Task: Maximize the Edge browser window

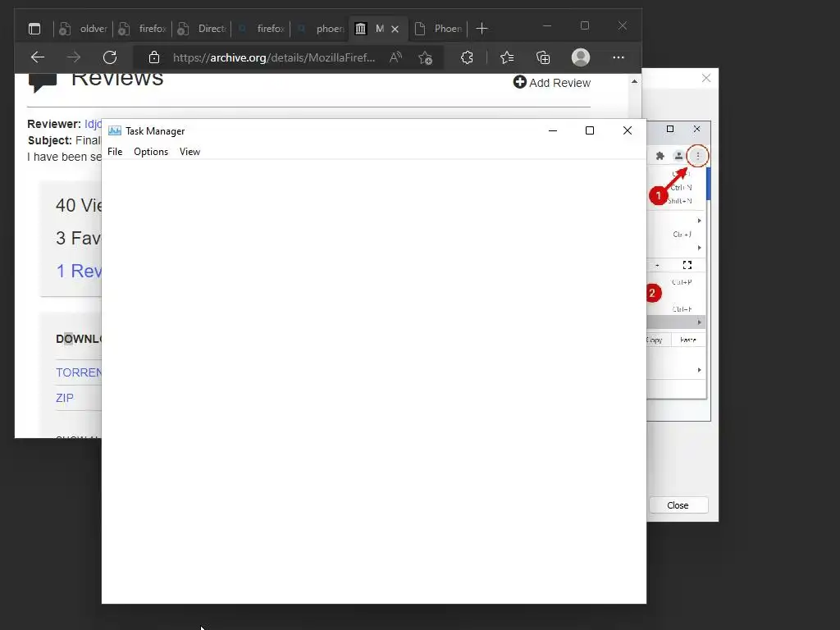Action: (x=584, y=25)
